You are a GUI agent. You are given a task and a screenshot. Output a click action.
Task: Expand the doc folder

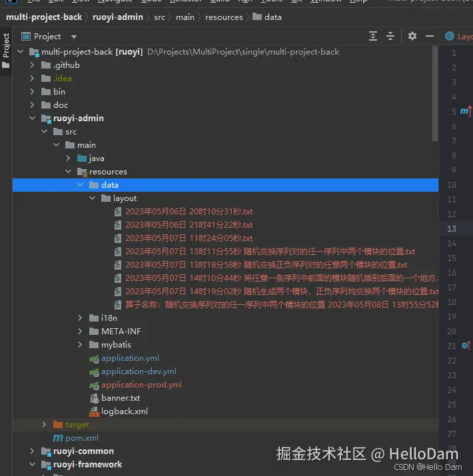point(32,105)
